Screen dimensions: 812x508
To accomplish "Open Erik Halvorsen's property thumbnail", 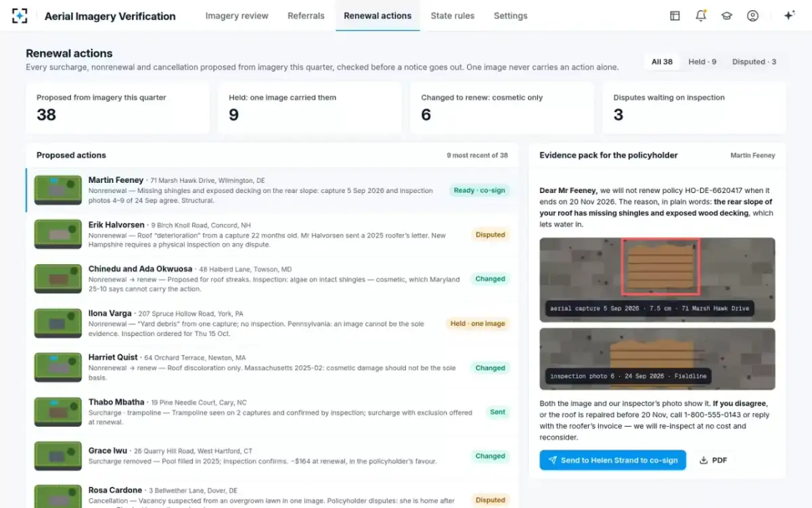I will point(58,234).
